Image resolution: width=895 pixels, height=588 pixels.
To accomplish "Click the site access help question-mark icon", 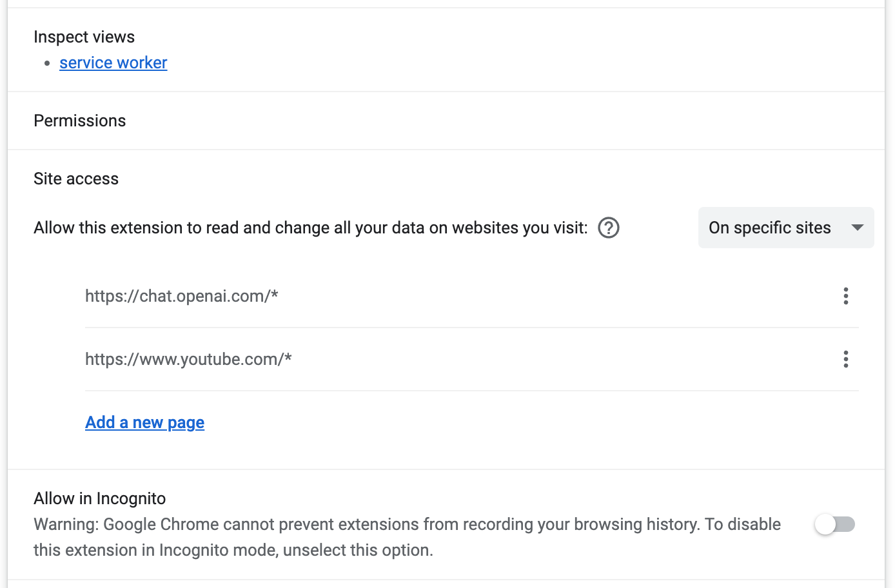I will (609, 228).
